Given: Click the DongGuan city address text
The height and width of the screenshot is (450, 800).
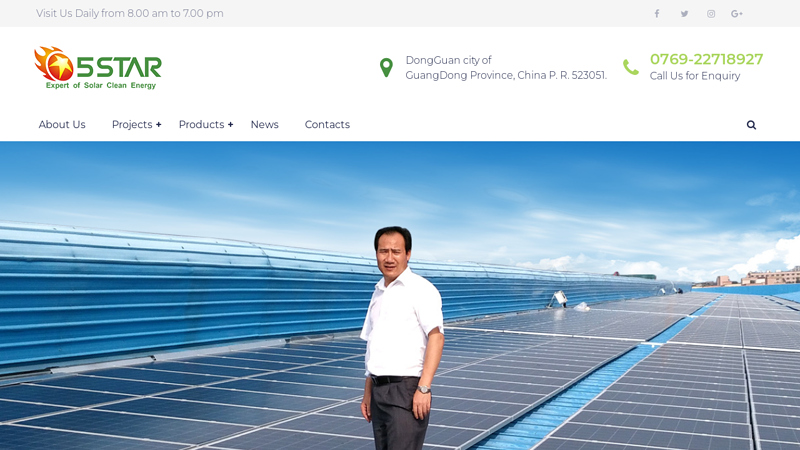Looking at the screenshot, I should coord(506,67).
